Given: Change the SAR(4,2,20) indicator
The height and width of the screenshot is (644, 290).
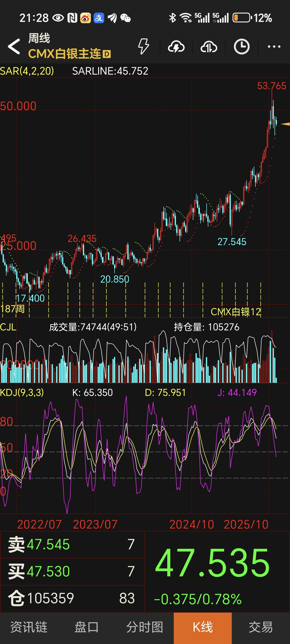Looking at the screenshot, I should (27, 71).
